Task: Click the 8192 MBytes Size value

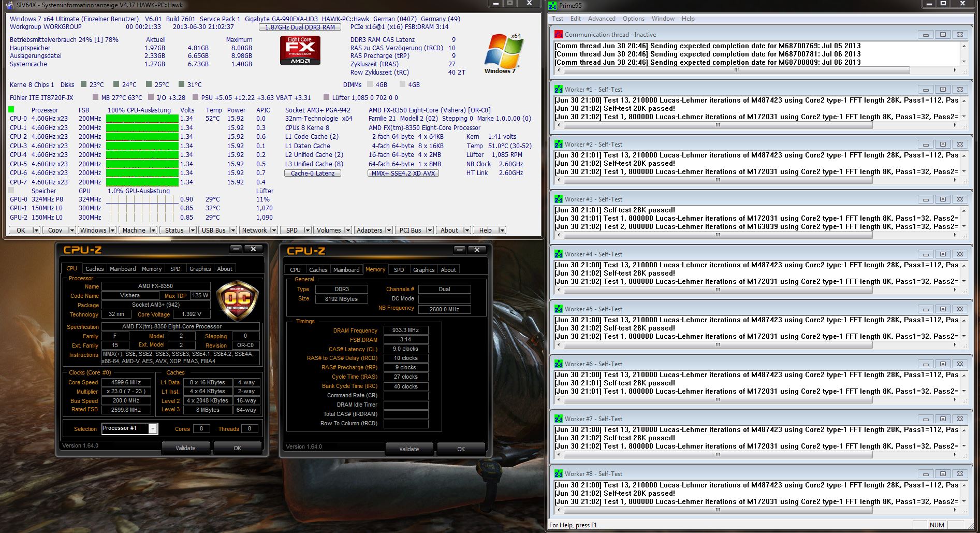Action: click(341, 299)
